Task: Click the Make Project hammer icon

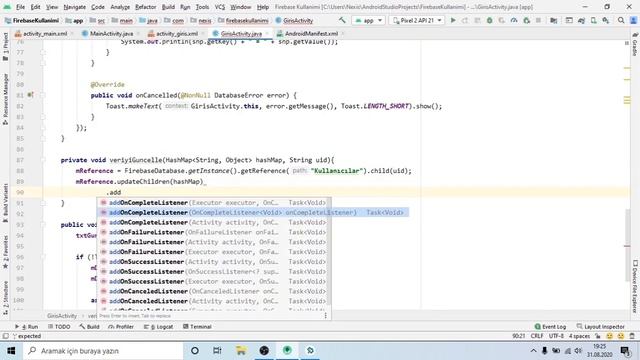Action: tap(342, 20)
